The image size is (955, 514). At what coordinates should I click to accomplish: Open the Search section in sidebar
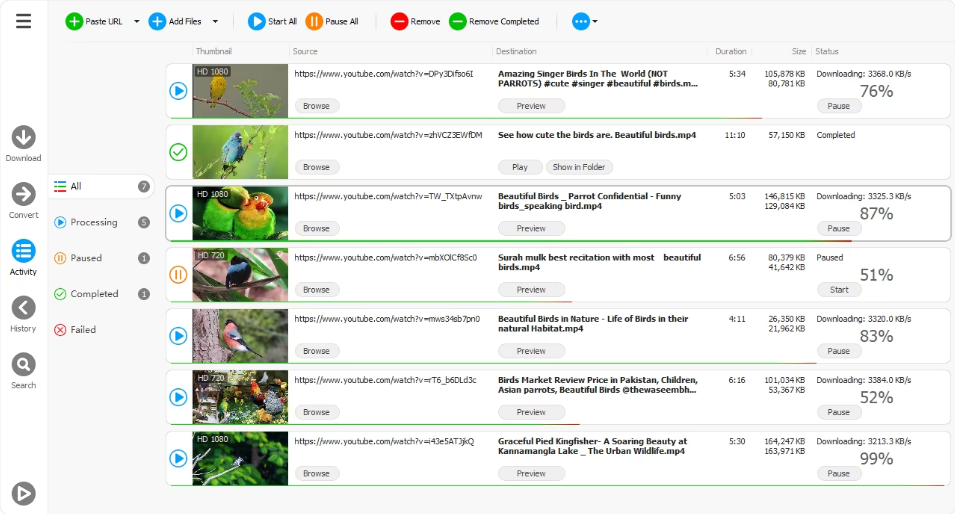pyautogui.click(x=23, y=371)
